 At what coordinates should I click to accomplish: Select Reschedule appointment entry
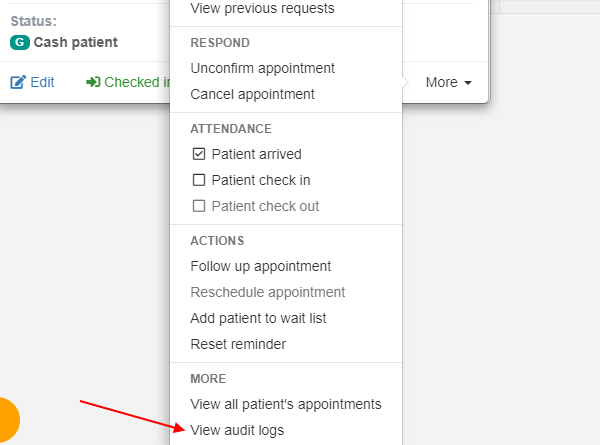(267, 292)
